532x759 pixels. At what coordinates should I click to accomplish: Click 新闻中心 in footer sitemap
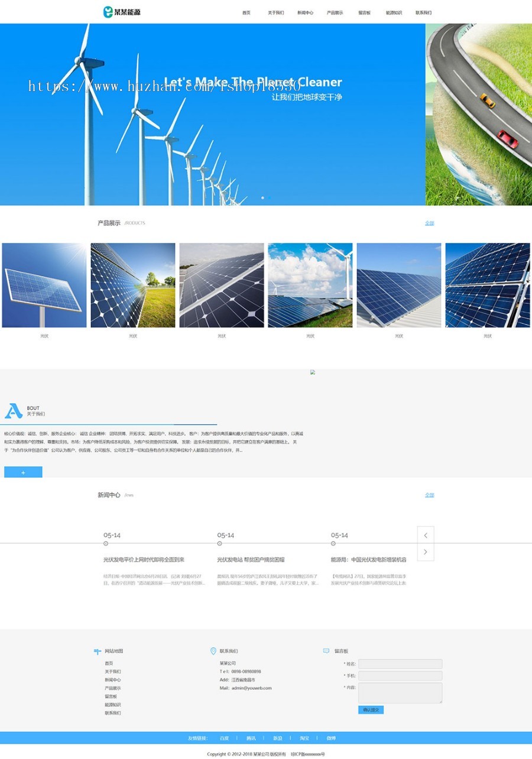[113, 680]
